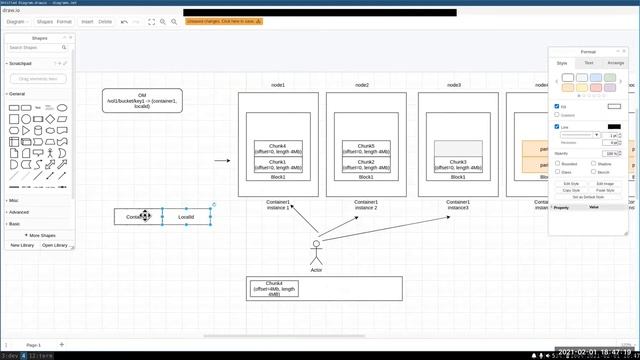This screenshot has width=640, height=360.
Task: Open the Diagram dropdown menu
Action: 17,22
